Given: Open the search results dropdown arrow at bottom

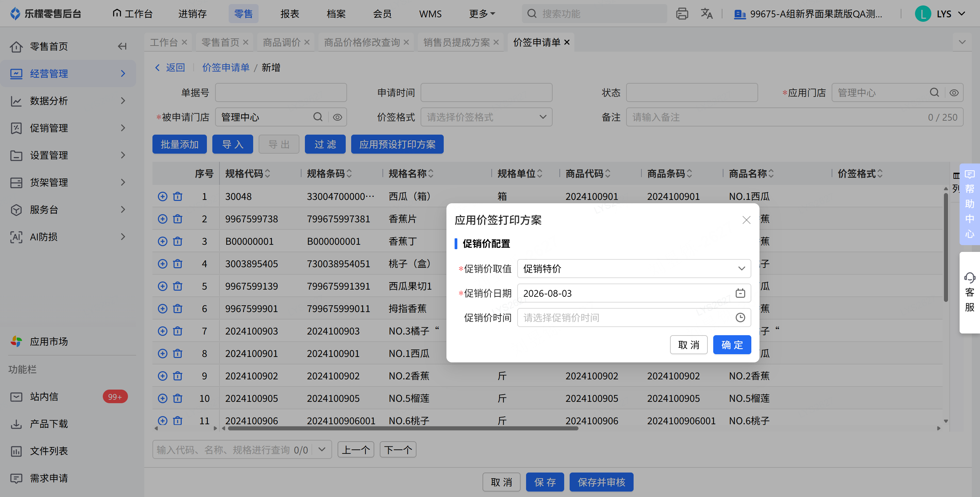Looking at the screenshot, I should 322,449.
